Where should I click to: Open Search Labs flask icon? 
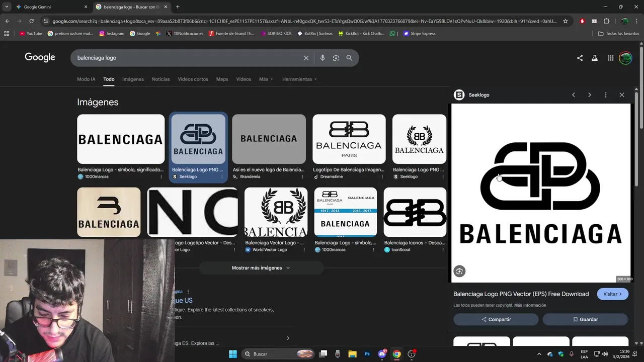[x=595, y=58]
